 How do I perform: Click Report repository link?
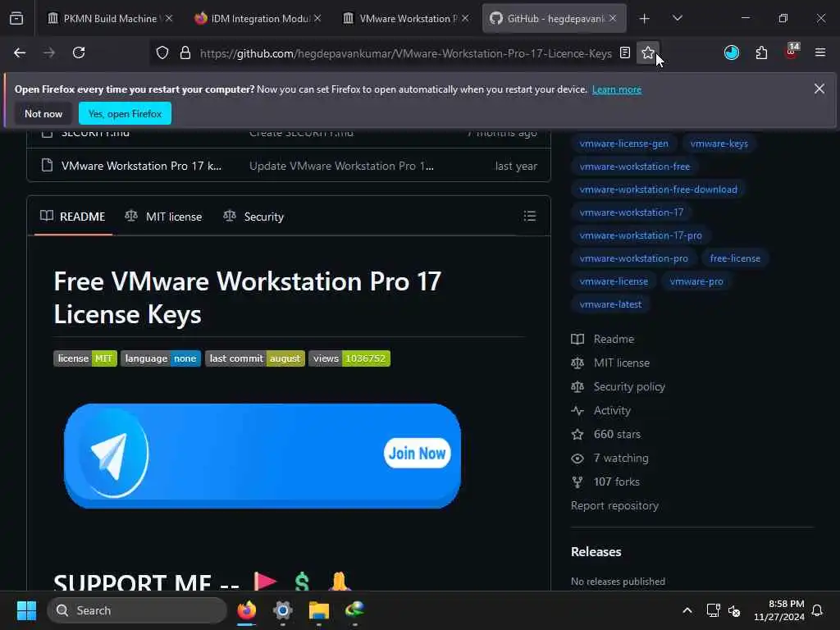pos(614,505)
